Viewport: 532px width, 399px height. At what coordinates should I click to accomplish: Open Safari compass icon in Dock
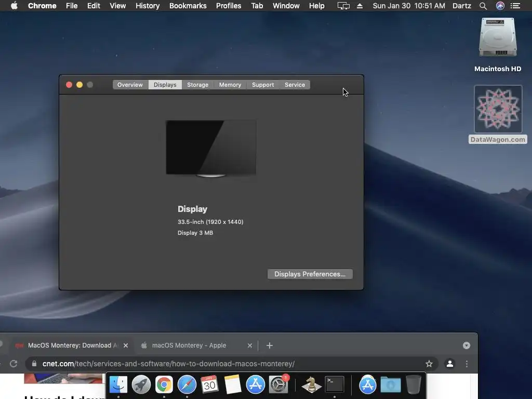click(187, 385)
